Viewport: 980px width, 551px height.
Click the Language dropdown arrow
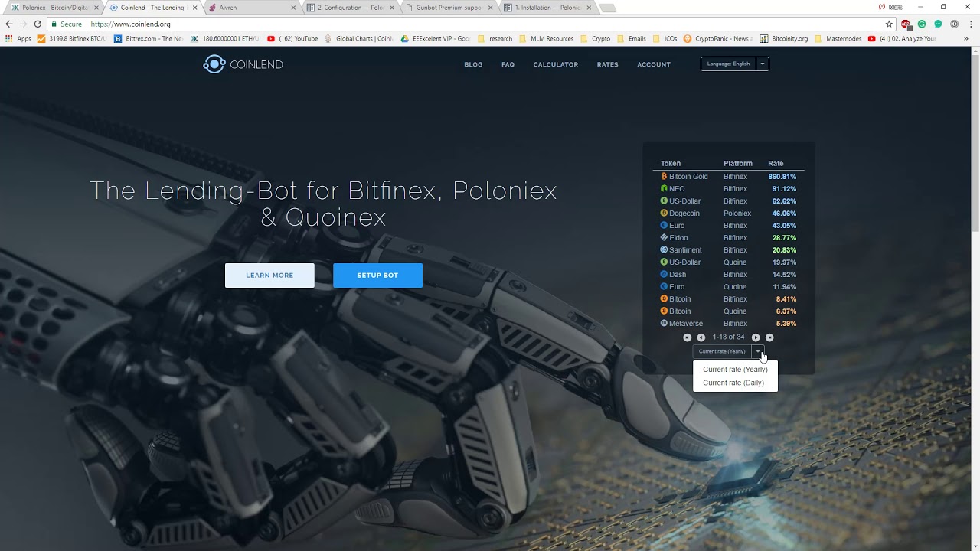pos(762,64)
